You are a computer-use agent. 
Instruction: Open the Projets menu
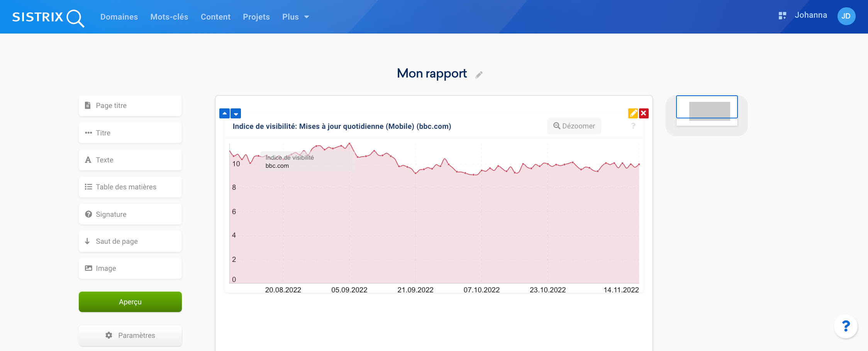click(x=256, y=17)
